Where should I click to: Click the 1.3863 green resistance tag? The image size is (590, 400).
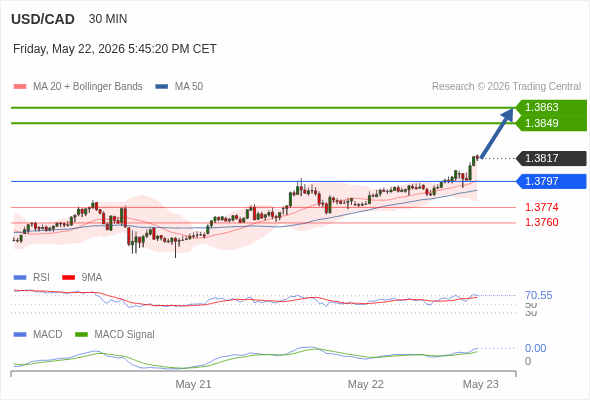pyautogui.click(x=551, y=107)
